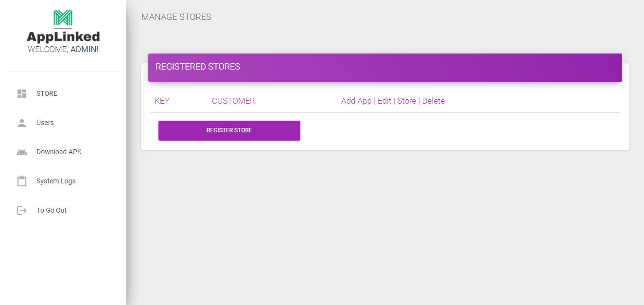Open the STORE sidebar menu item
Viewport: 644px width, 305px height.
coord(47,94)
